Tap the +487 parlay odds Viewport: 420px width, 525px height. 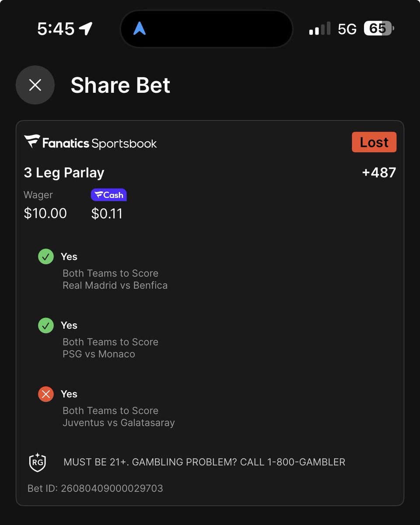coord(379,172)
